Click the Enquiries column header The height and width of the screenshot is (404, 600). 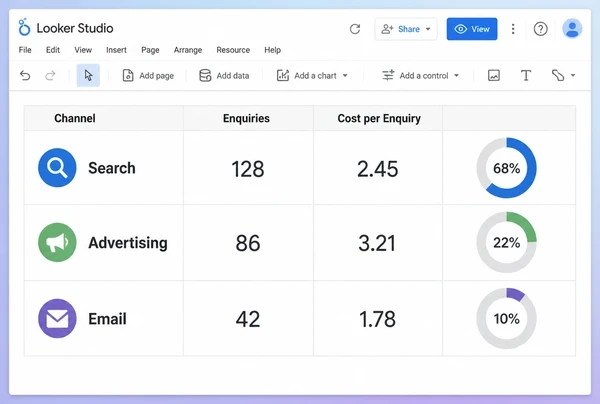[x=246, y=119]
